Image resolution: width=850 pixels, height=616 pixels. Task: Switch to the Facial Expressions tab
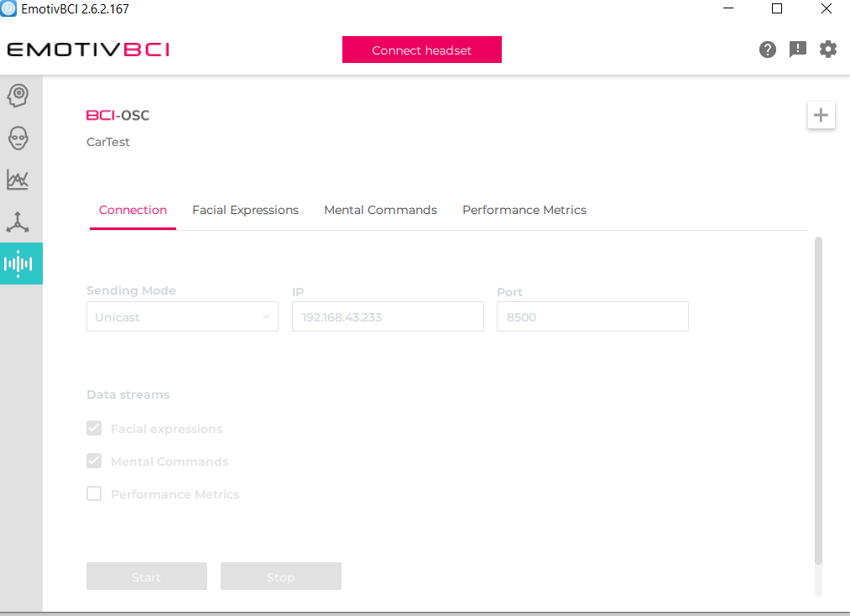click(x=245, y=210)
